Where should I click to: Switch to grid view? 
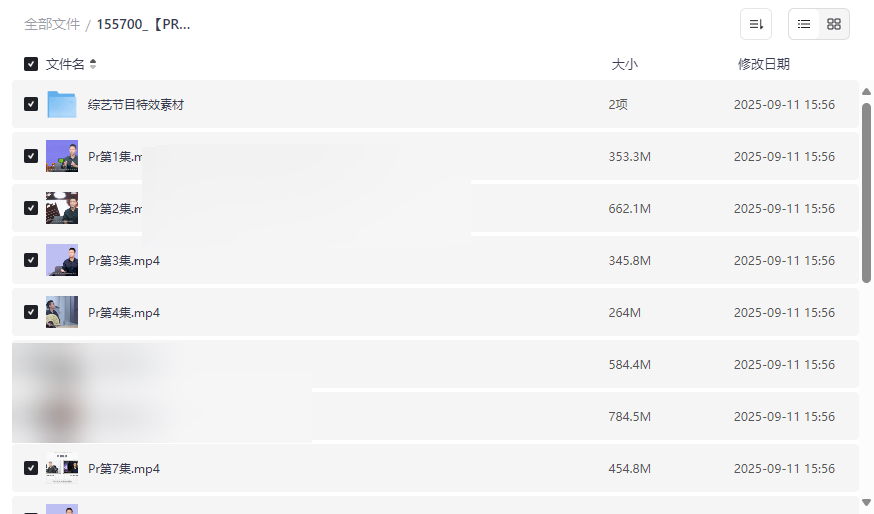click(834, 24)
